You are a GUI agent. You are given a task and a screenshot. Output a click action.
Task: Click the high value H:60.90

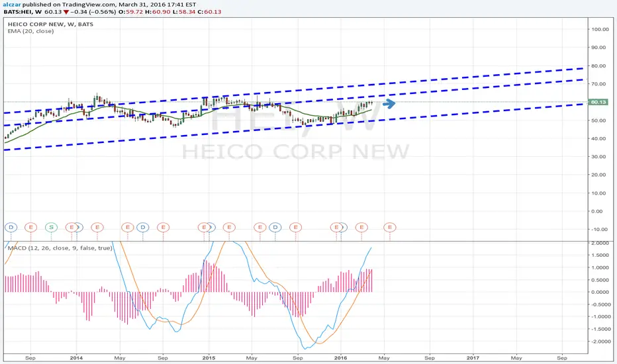[158, 12]
